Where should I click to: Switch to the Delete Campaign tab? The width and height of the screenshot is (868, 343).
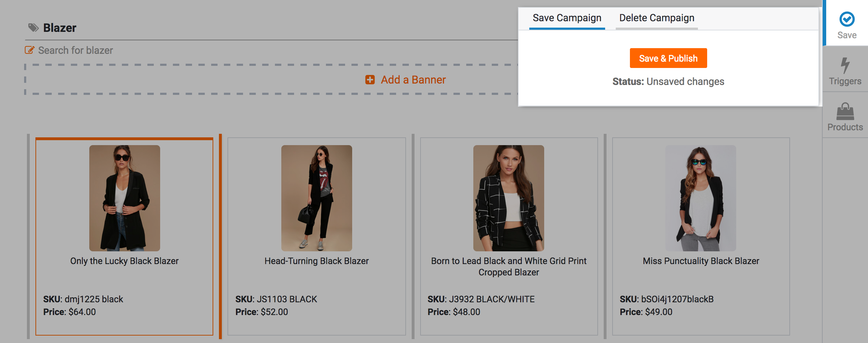pyautogui.click(x=656, y=18)
